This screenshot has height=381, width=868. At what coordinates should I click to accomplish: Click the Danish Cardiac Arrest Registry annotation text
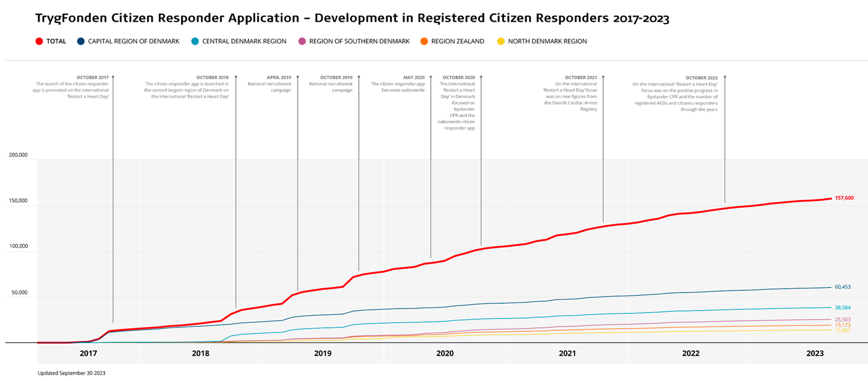(570, 96)
